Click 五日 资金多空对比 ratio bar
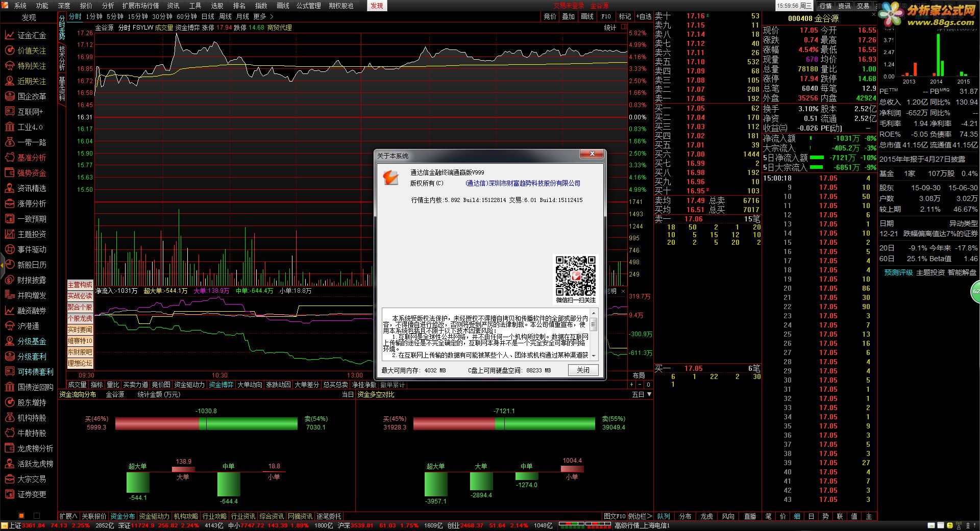 point(504,423)
